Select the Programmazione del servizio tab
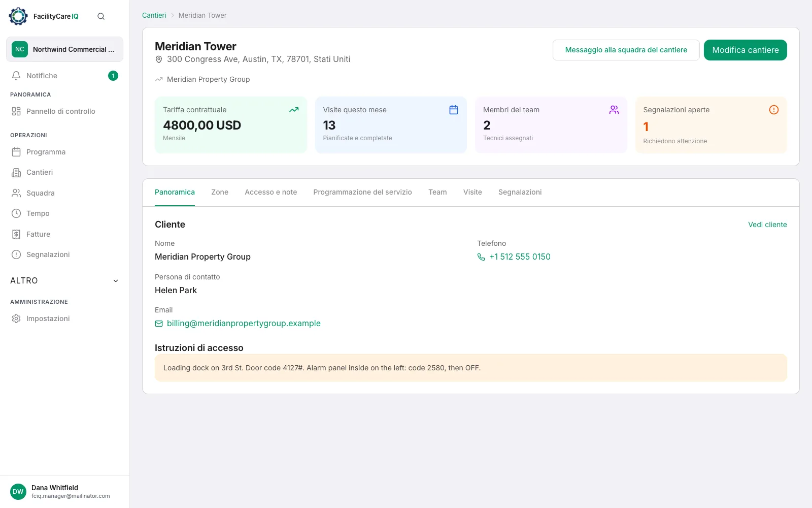The width and height of the screenshot is (812, 508). tap(363, 192)
